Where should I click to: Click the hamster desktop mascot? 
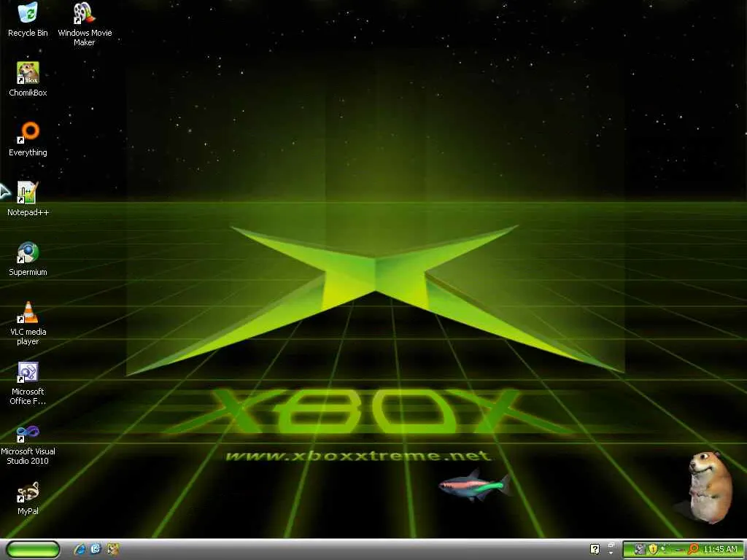(709, 488)
